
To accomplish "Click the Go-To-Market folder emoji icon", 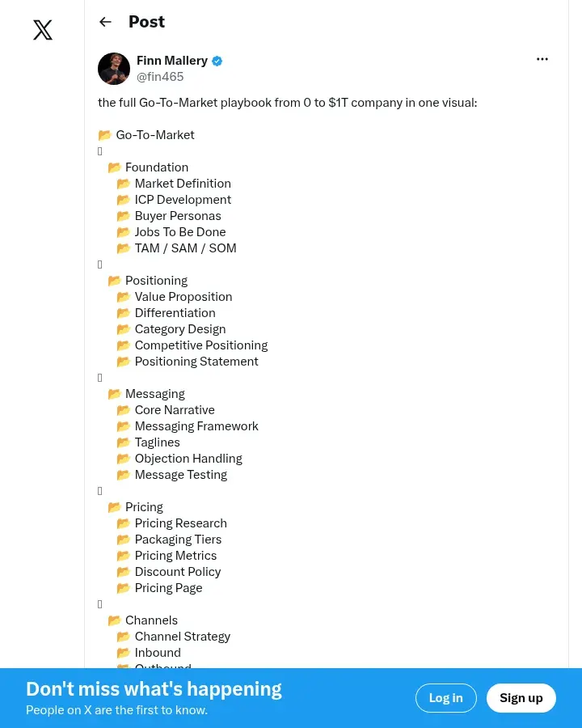I will tap(105, 135).
